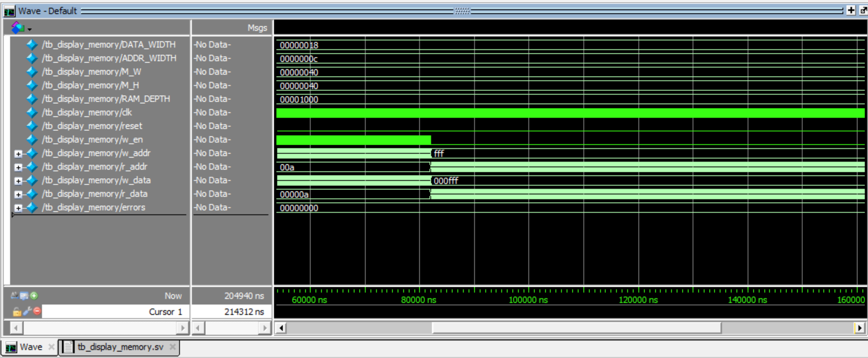Open cursor properties with the wrench icon

coord(27,311)
